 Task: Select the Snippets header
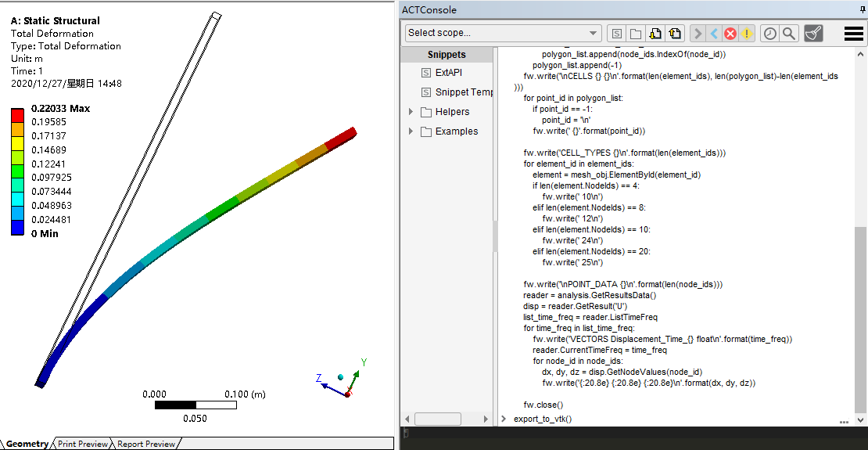447,54
